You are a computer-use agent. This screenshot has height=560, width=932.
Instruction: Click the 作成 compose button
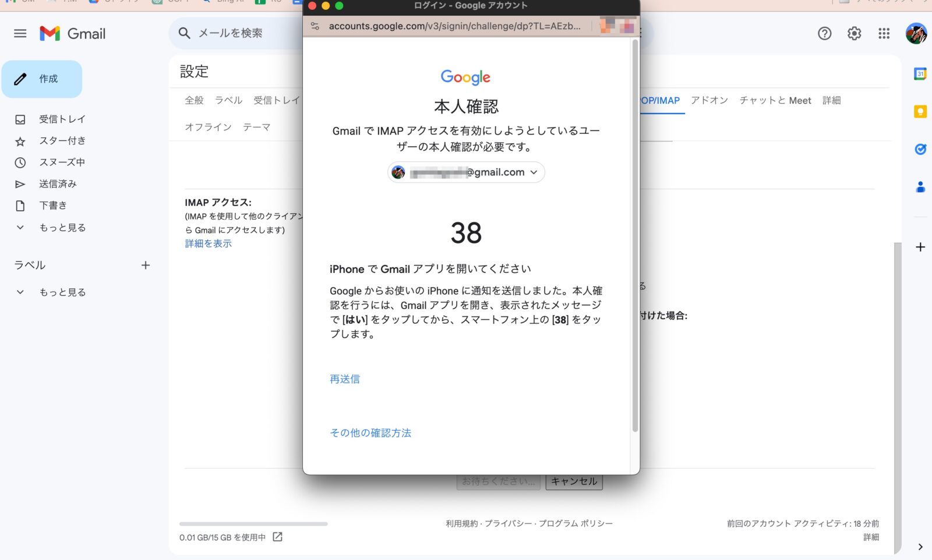(42, 79)
